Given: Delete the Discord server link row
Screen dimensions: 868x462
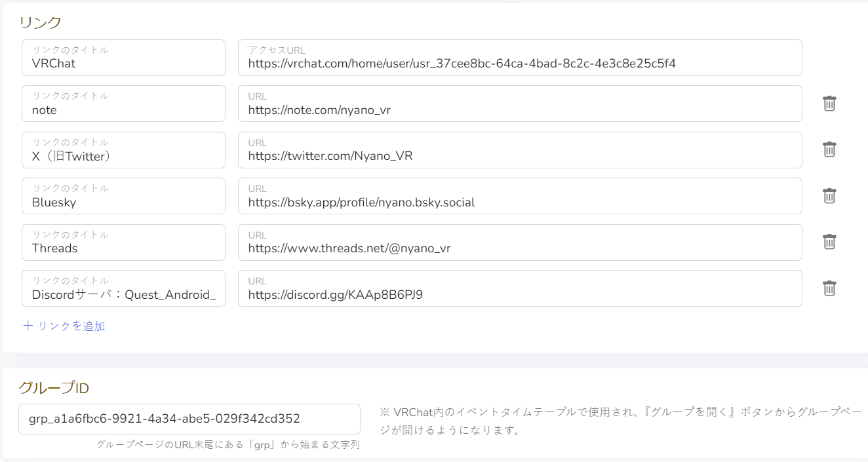Looking at the screenshot, I should pos(829,288).
